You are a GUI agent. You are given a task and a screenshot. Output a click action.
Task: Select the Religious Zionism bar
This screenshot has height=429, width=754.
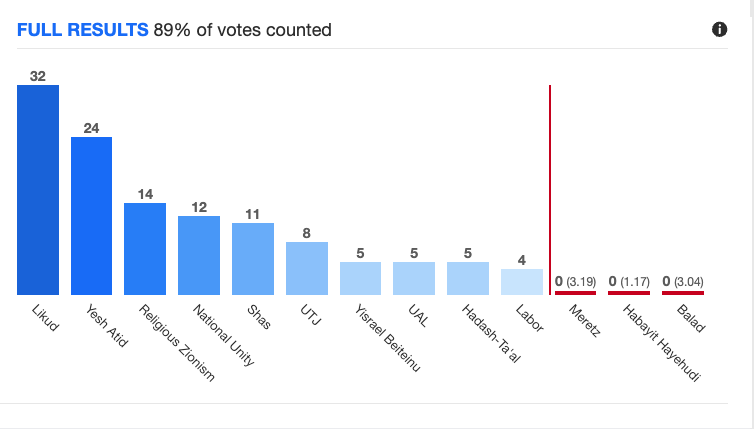point(145,249)
